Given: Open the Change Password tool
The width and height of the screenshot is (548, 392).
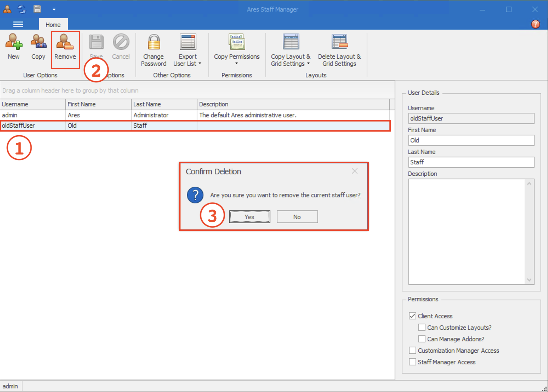Looking at the screenshot, I should point(153,49).
